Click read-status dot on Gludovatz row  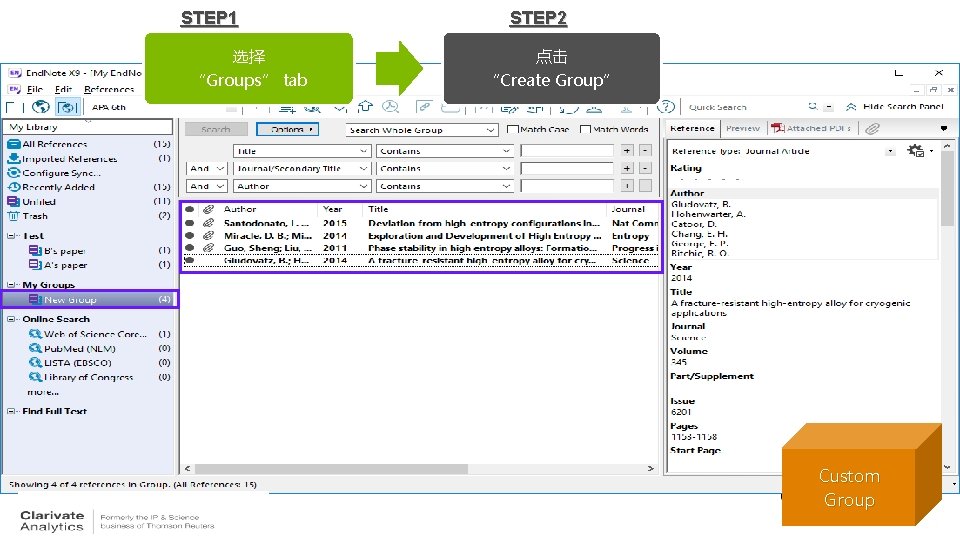189,260
